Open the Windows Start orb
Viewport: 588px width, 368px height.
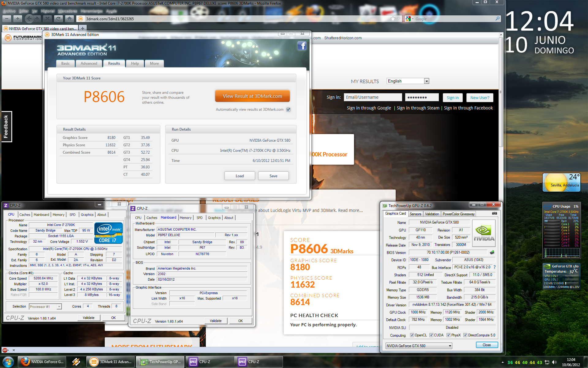8,362
